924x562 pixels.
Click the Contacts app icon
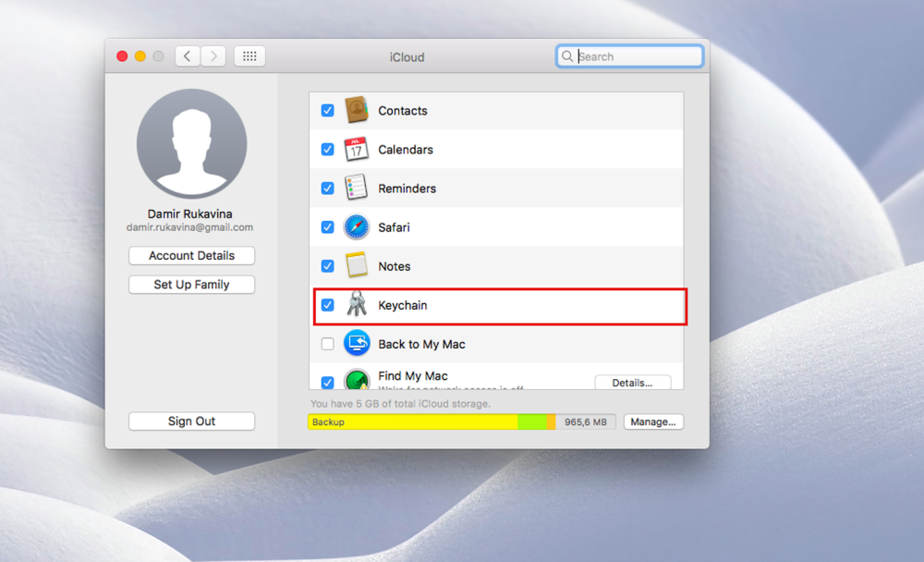pos(357,110)
